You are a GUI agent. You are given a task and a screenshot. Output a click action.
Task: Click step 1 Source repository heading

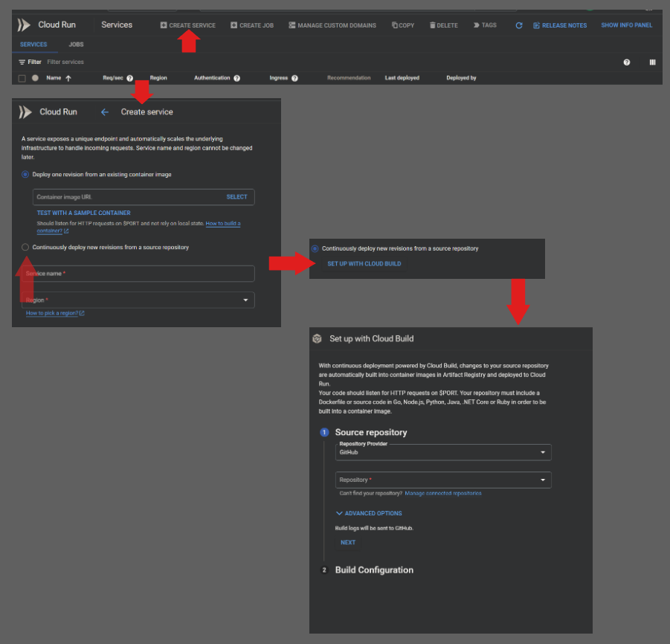[371, 433]
